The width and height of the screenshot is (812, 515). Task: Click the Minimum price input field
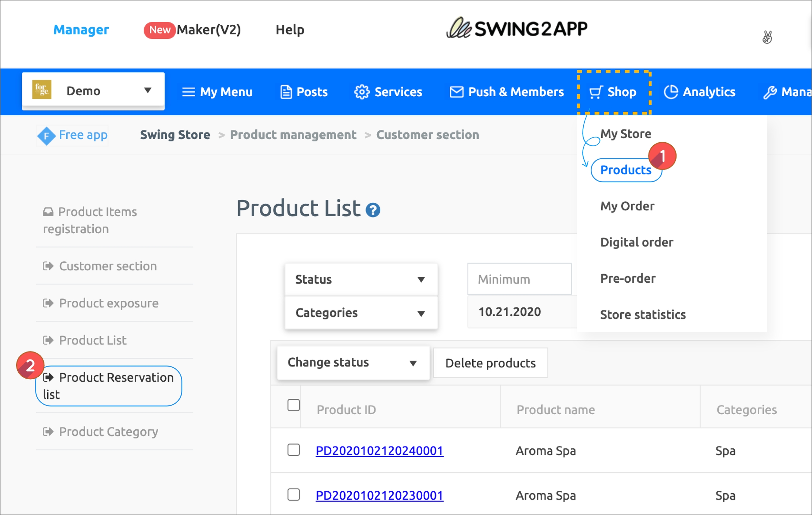(519, 279)
